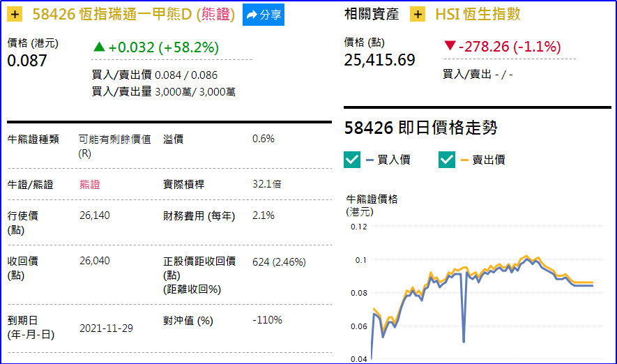Screen dimensions: 617x364
Task: Click the delta value -110%
Action: [x=267, y=320]
